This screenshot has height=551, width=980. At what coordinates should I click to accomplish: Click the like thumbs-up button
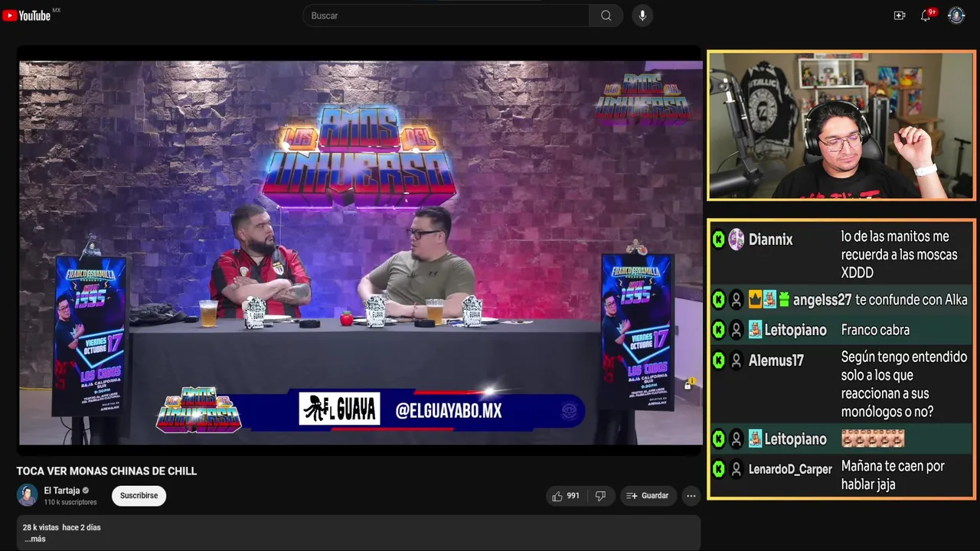tap(566, 496)
